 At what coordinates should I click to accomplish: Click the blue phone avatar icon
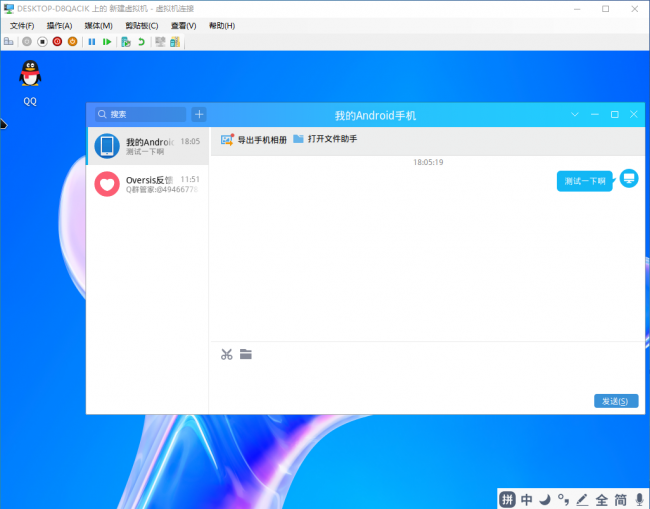[107, 146]
